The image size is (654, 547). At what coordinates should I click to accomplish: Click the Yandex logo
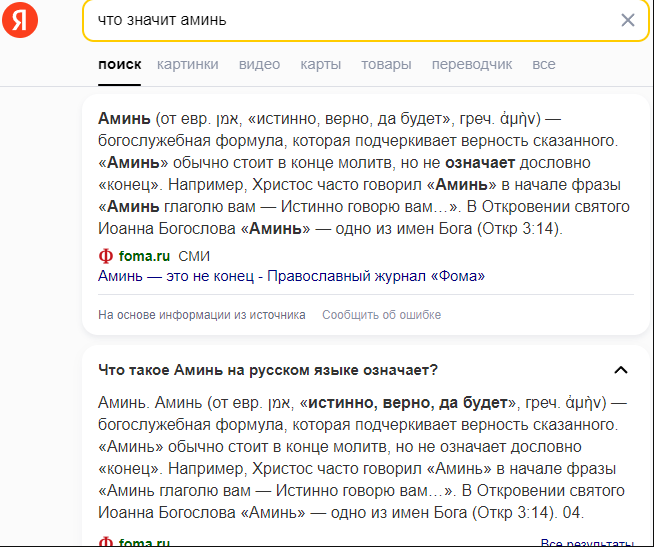19,20
